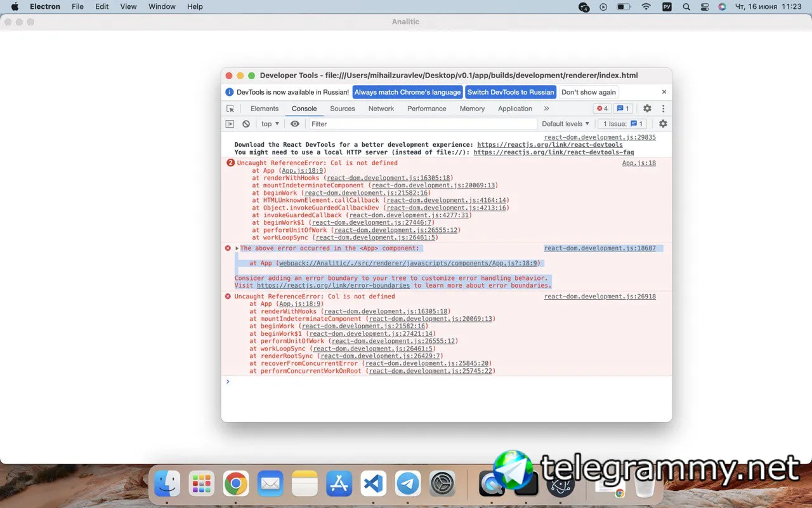Open source link App.js:18 on the right
The width and height of the screenshot is (812, 508).
click(x=639, y=163)
